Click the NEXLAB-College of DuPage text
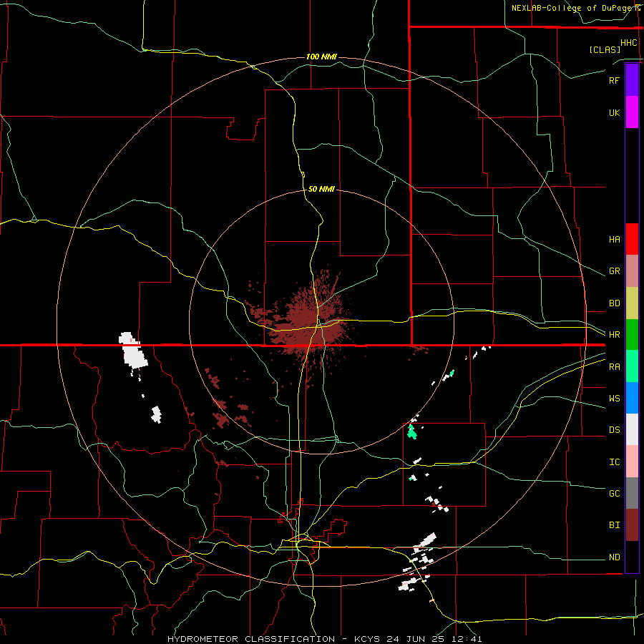Screen dimensions: 644x644 click(572, 8)
